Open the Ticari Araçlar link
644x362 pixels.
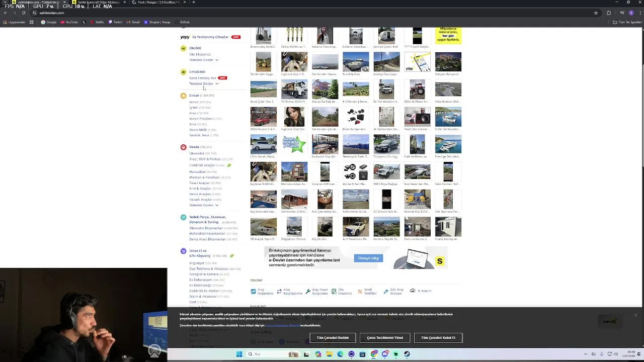tap(200, 183)
